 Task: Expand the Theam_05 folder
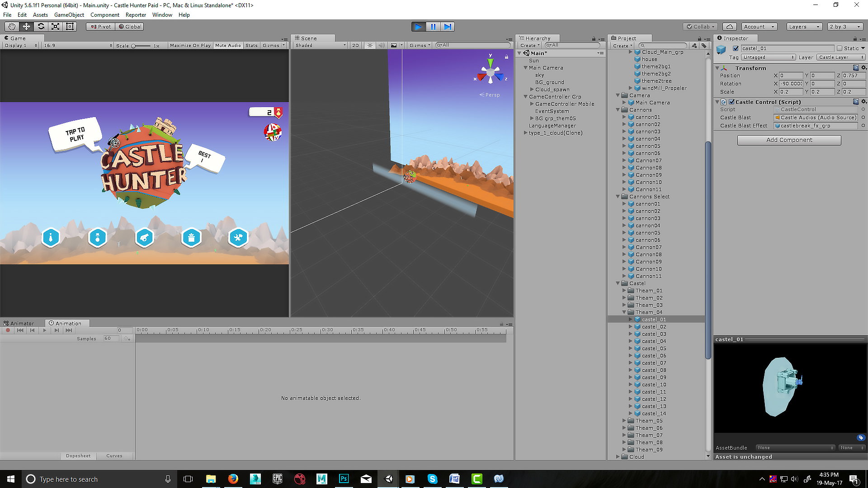tap(624, 421)
